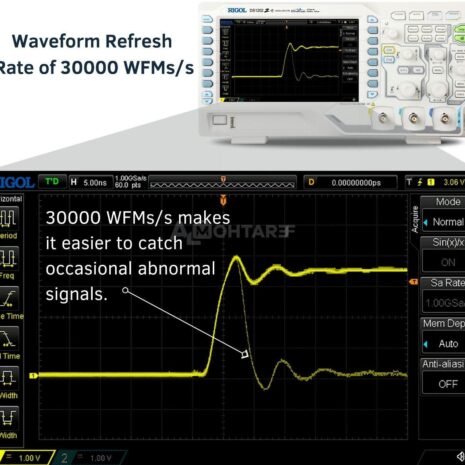Image resolution: width=465 pixels, height=465 pixels.
Task: Click the H 5.00ns timebase label
Action: (x=89, y=182)
